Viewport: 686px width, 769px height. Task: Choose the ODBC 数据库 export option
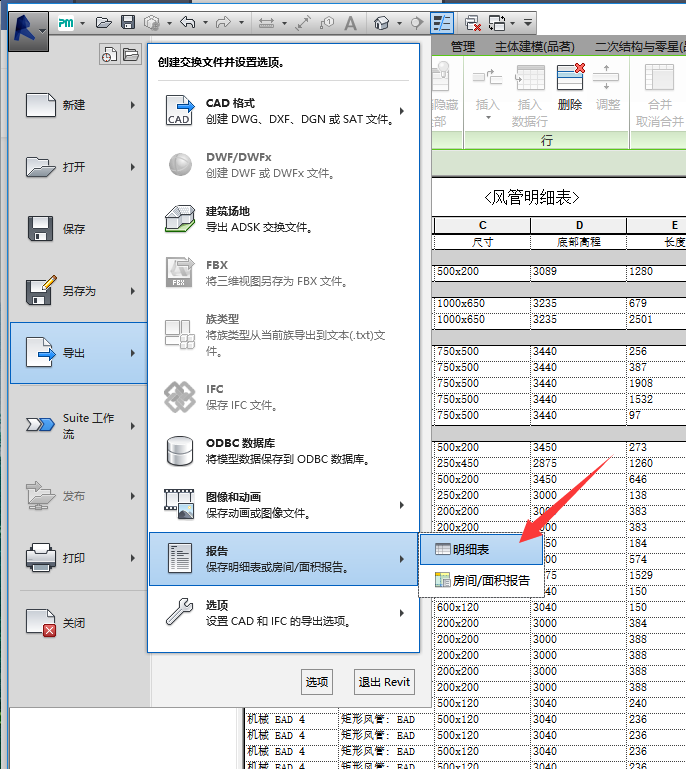(283, 451)
